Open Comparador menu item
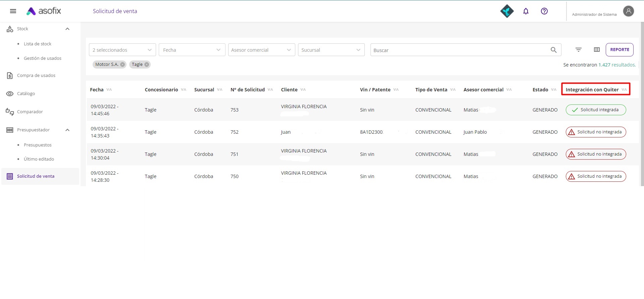Image resolution: width=644 pixels, height=299 pixels. 30,112
